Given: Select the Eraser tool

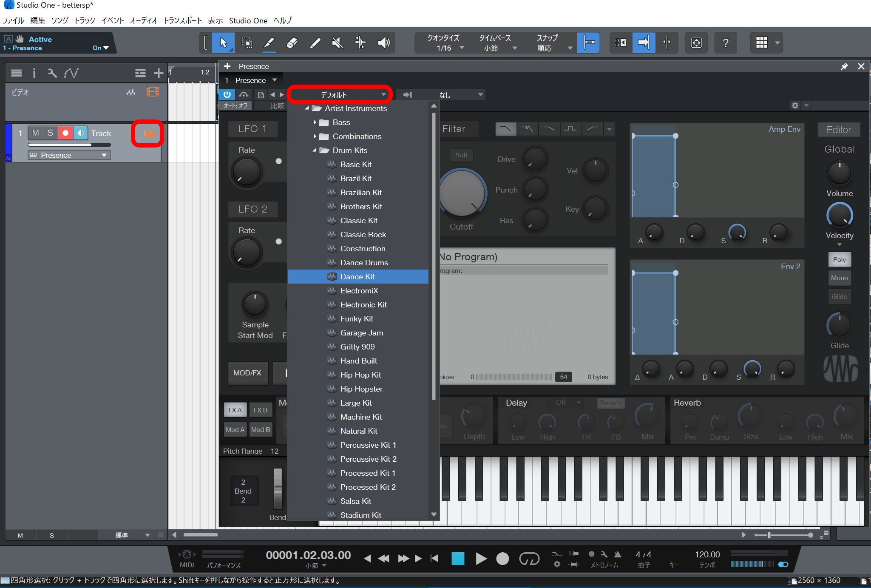Looking at the screenshot, I should click(292, 43).
